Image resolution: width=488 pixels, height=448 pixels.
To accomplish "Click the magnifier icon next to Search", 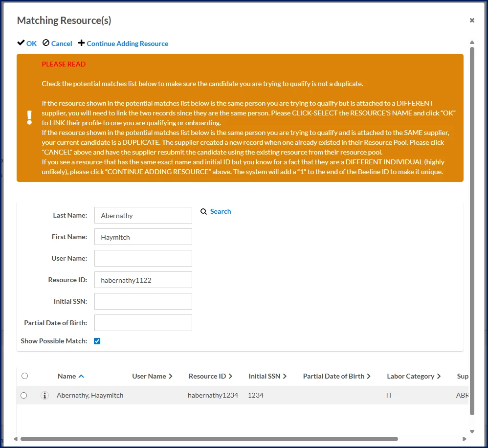I will click(x=203, y=212).
